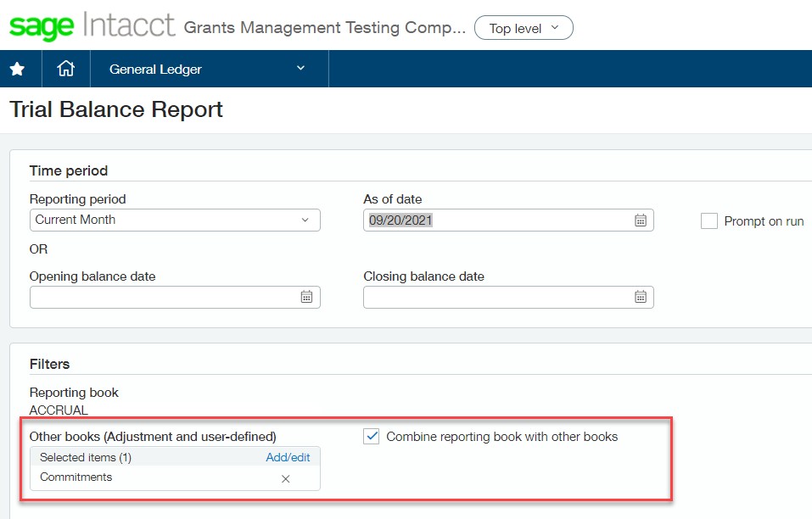
Task: Click the Favorites star icon
Action: (17, 70)
